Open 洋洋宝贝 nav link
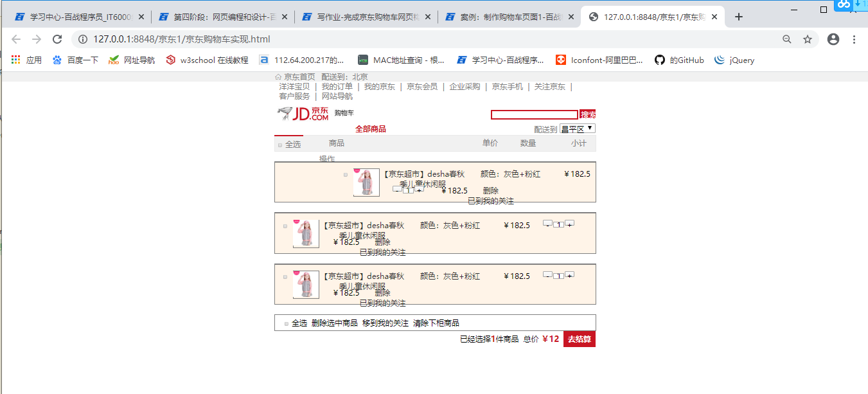Viewport: 868px width, 394px height. point(294,86)
